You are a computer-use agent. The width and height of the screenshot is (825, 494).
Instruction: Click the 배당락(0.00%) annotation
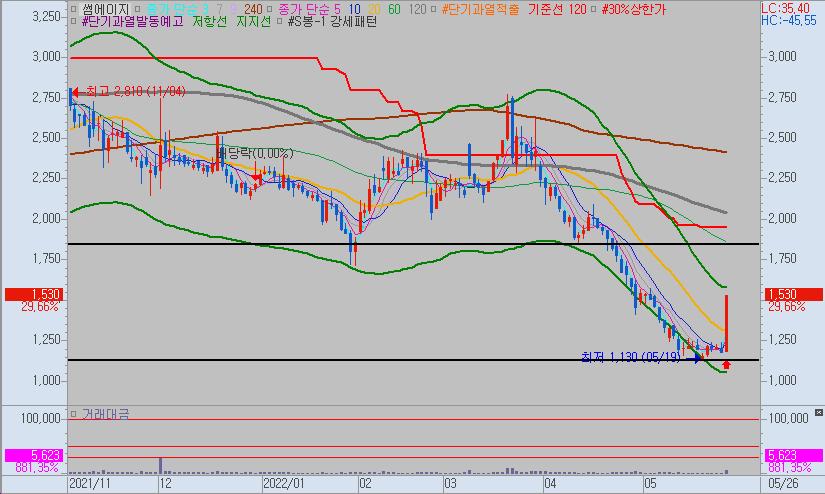[x=255, y=154]
